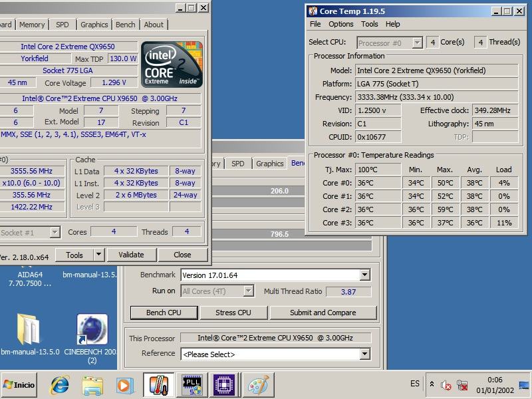Open the CPU chip utility in the taskbar
The width and height of the screenshot is (532, 399).
click(224, 384)
